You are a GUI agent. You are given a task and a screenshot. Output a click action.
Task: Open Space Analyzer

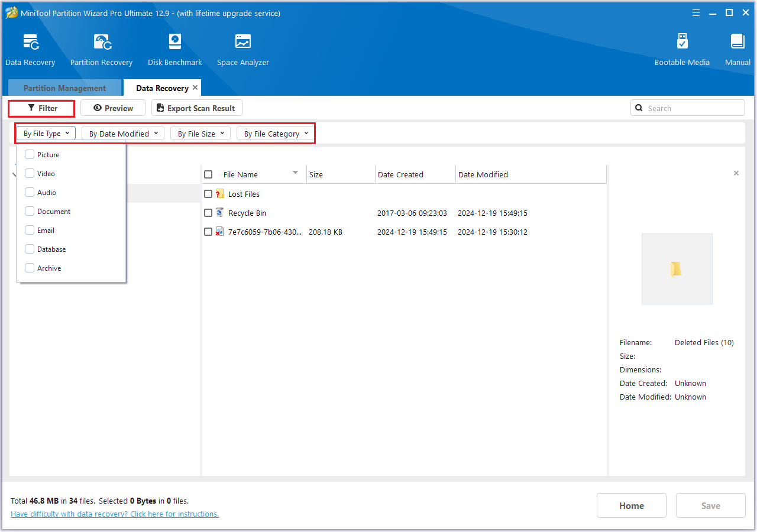pyautogui.click(x=243, y=43)
